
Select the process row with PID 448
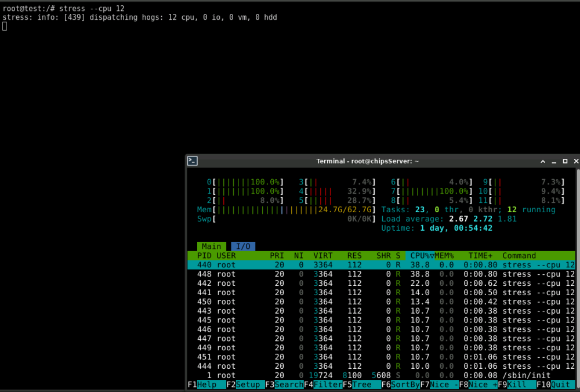[x=382, y=274]
